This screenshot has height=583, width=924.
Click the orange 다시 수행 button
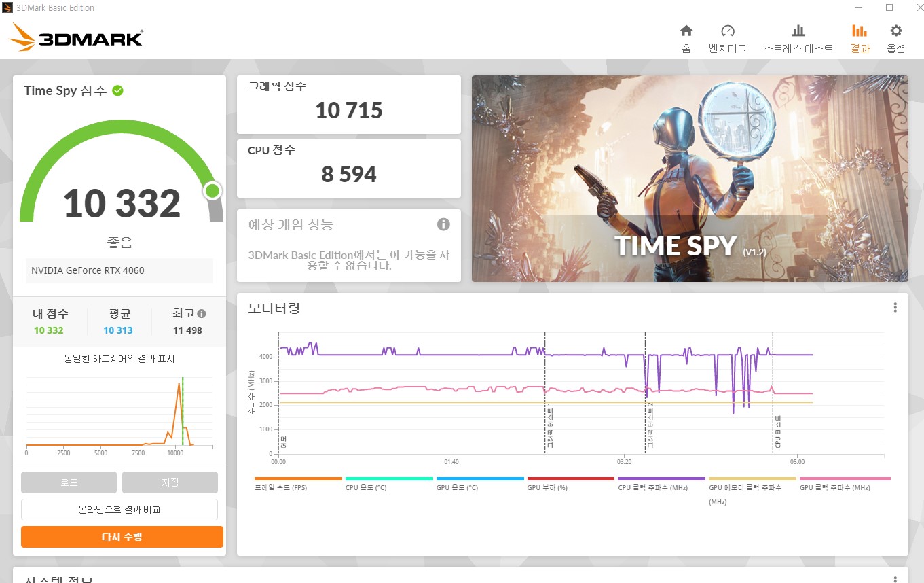[x=122, y=537]
